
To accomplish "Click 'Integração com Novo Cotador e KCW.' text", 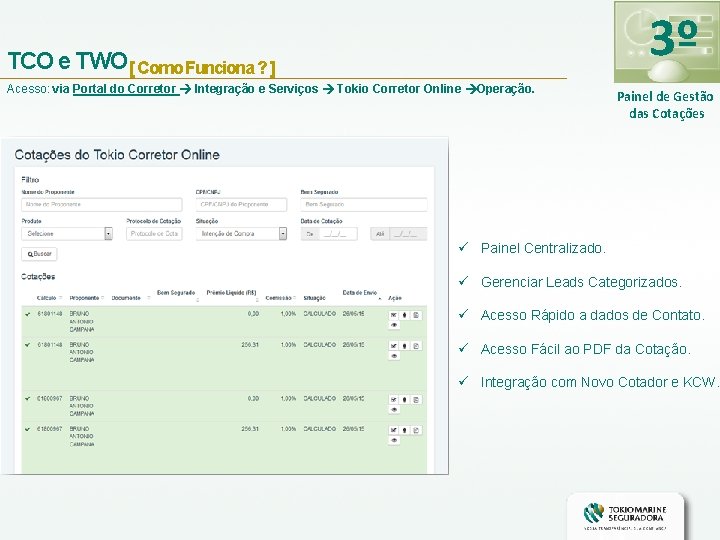I will point(599,382).
